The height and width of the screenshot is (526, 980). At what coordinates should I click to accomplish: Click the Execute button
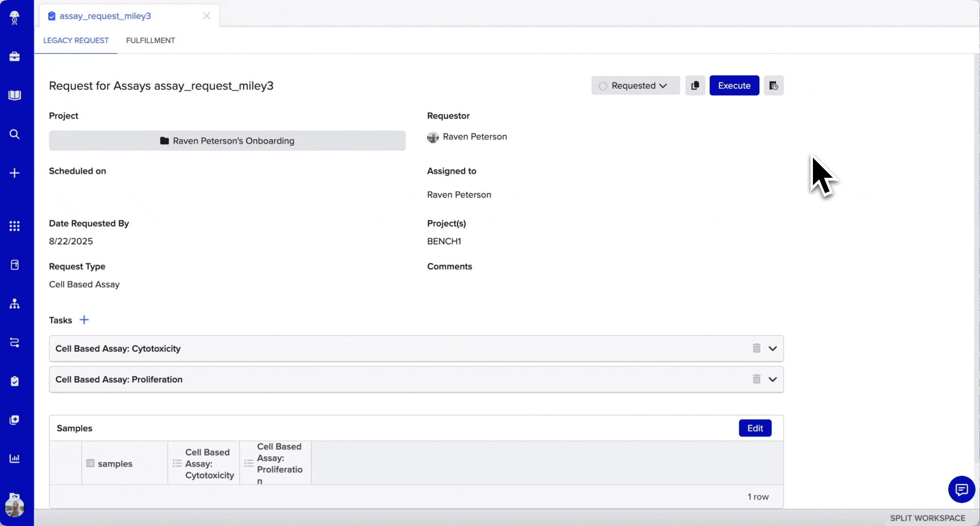(734, 86)
